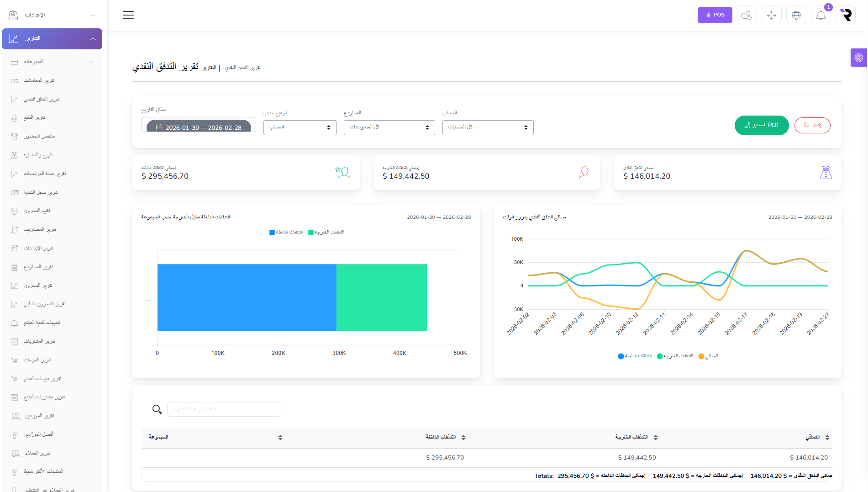Open the accounts dropdown كل الحسابات
Image resolution: width=868 pixels, height=492 pixels.
click(x=488, y=127)
